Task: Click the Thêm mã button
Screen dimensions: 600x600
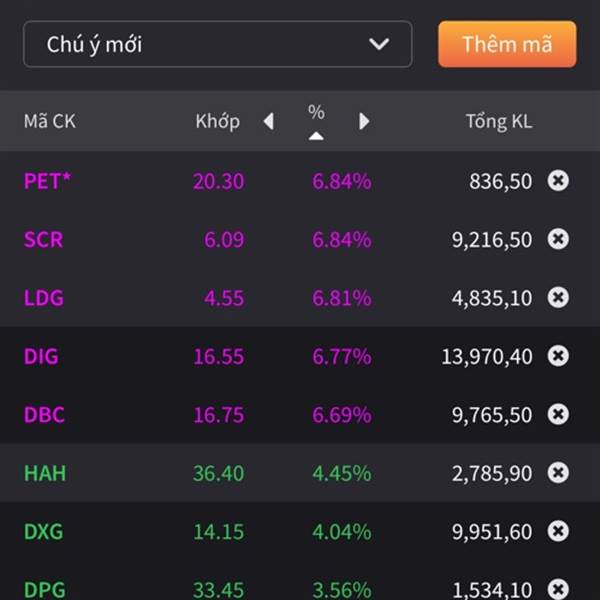Action: pyautogui.click(x=507, y=44)
